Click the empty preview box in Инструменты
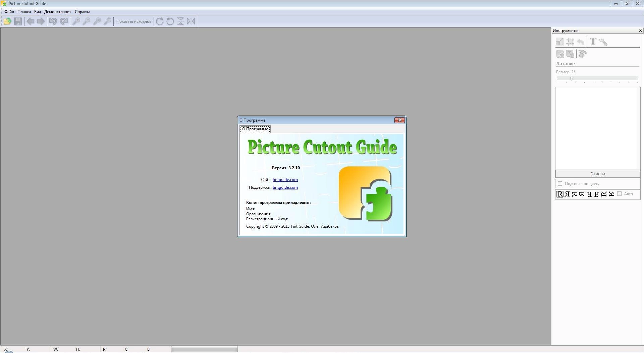Screen dimensions: 644x353 tap(598, 128)
